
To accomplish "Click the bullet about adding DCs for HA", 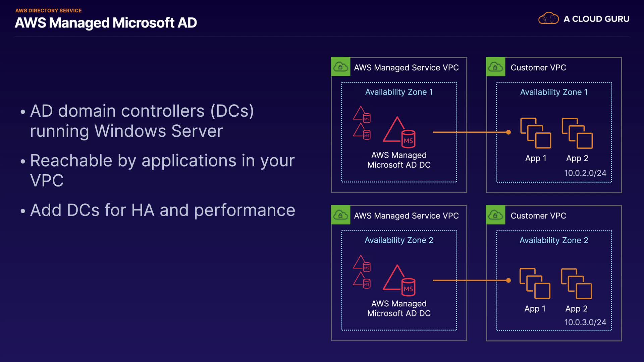I will tap(162, 210).
